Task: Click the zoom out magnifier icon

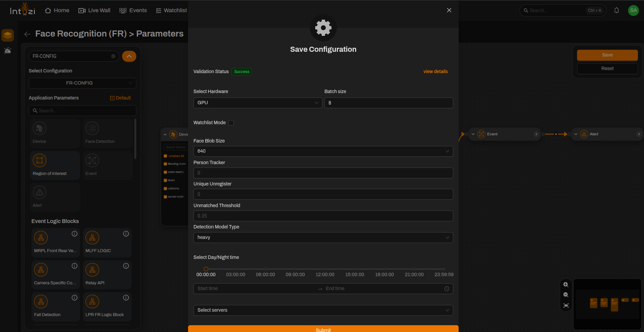Action: [566, 295]
